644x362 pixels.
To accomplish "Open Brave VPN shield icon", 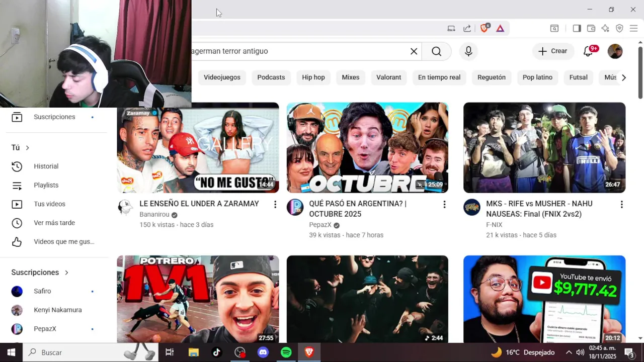I will click(x=619, y=29).
